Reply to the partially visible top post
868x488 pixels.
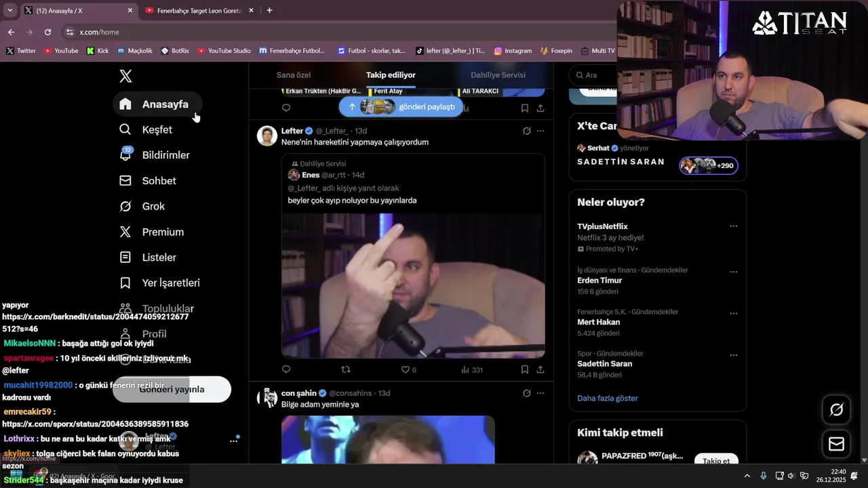[286, 108]
